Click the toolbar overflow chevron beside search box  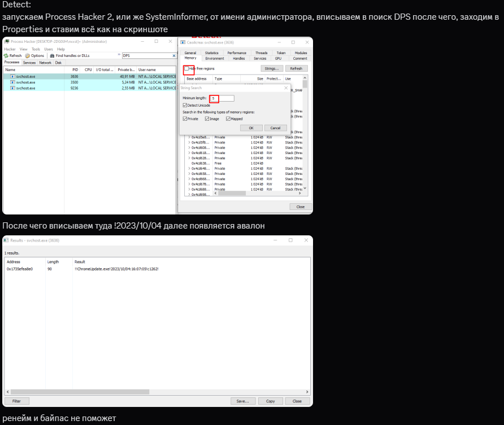click(119, 55)
